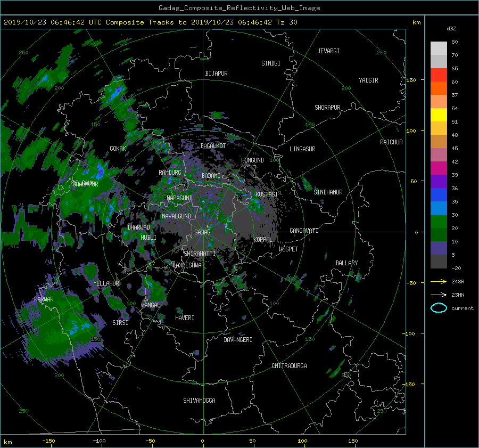The width and height of the screenshot is (479, 448).
Task: Click the SINDGI city label
Action: (x=271, y=63)
